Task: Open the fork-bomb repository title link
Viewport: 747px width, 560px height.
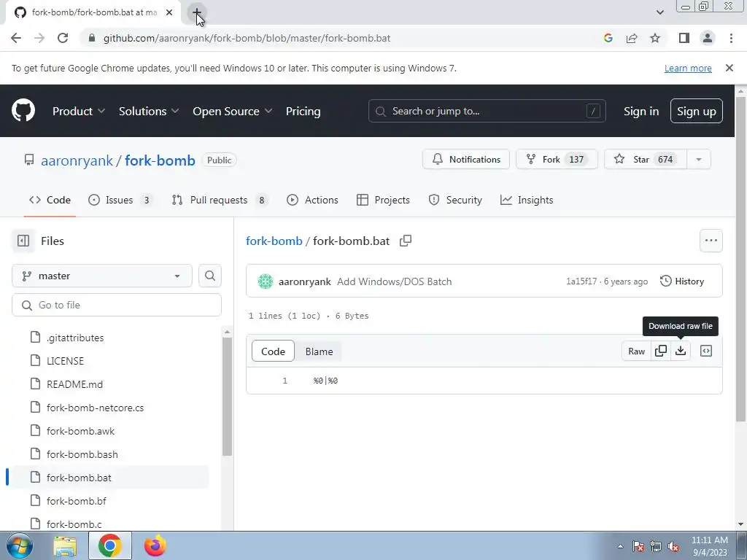Action: 160,160
